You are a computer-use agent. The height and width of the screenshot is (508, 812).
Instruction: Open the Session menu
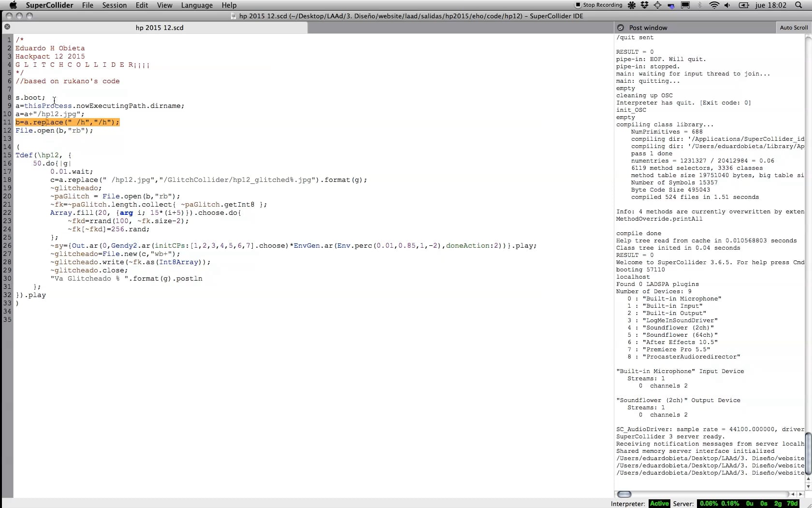[x=115, y=5]
